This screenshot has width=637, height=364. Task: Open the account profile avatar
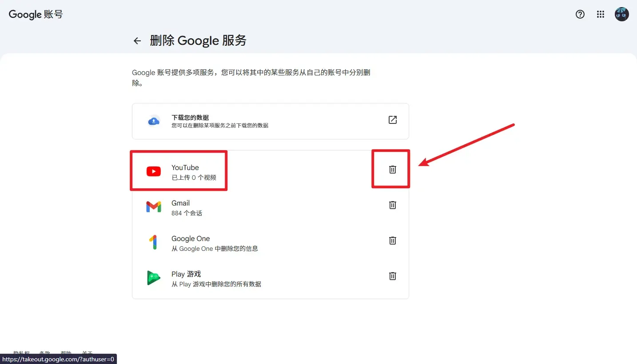coord(621,14)
